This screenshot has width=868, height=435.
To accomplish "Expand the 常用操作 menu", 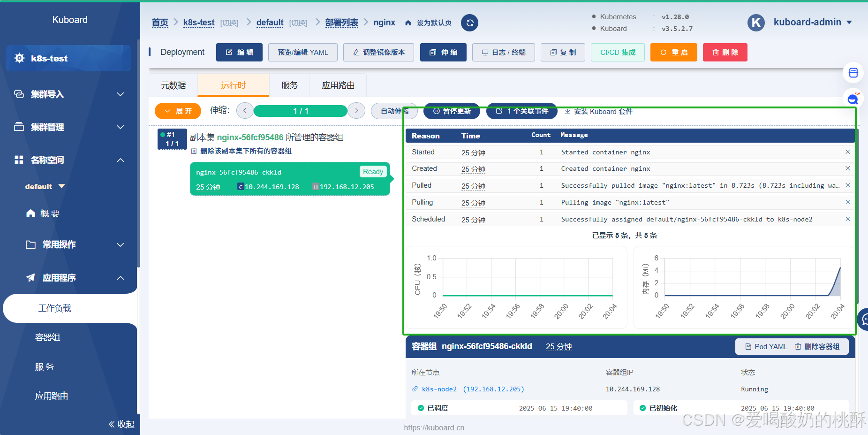I will [x=121, y=245].
